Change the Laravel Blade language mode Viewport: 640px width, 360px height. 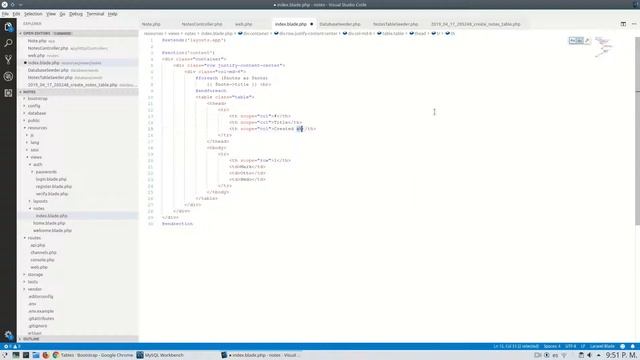tap(602, 346)
